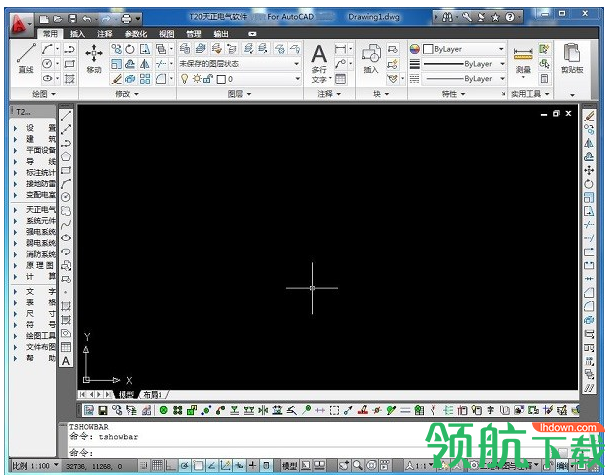Open the 比例 1:100 scale dropdown

coord(35,465)
